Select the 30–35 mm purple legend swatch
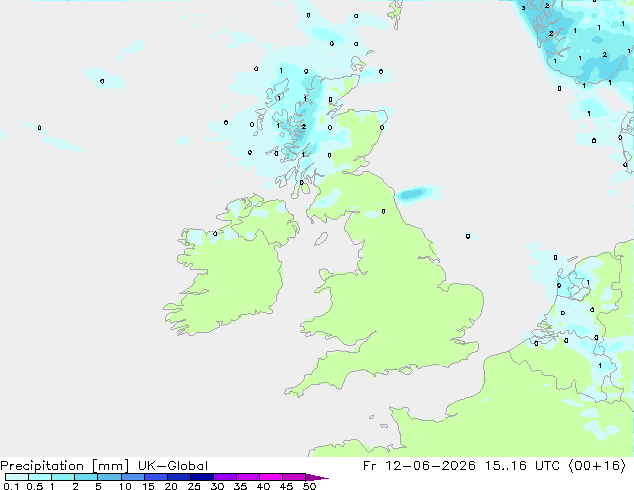Image resolution: width=634 pixels, height=490 pixels. pyautogui.click(x=224, y=477)
